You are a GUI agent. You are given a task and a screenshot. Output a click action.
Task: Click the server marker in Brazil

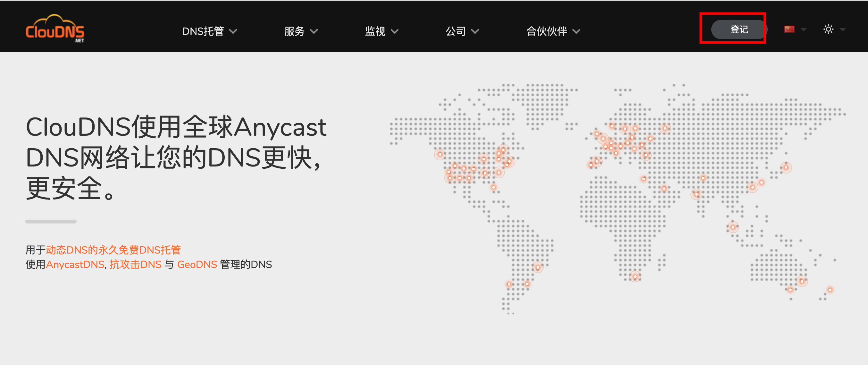(538, 268)
